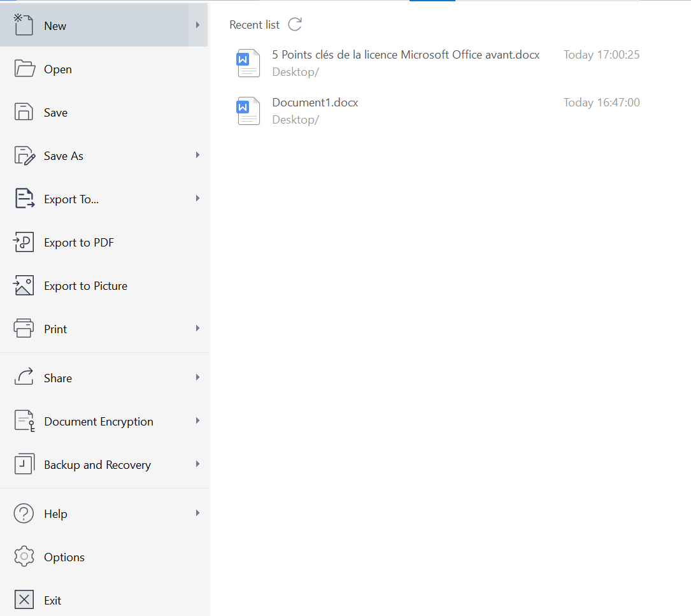
Task: Select Backup and Recovery entry
Action: coord(104,464)
